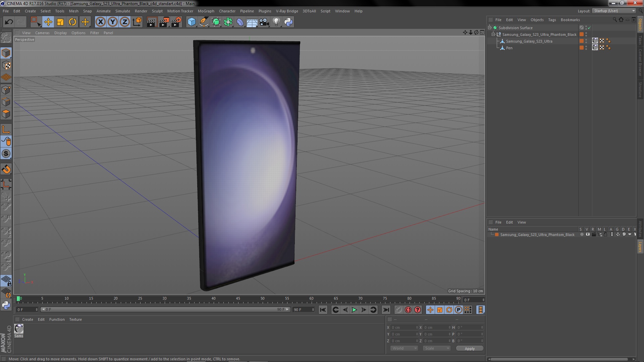This screenshot has height=362, width=644.
Task: Toggle visibility dots for Pen object
Action: tap(586, 48)
